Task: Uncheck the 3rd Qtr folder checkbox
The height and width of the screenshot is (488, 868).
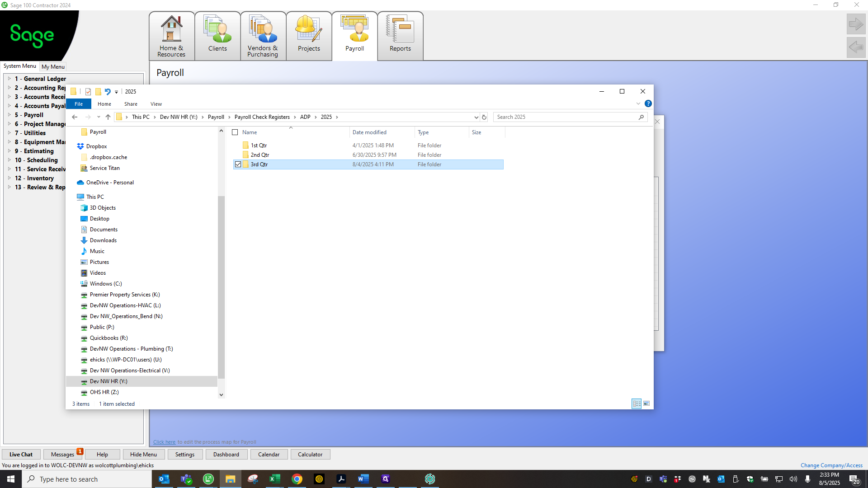Action: (238, 164)
